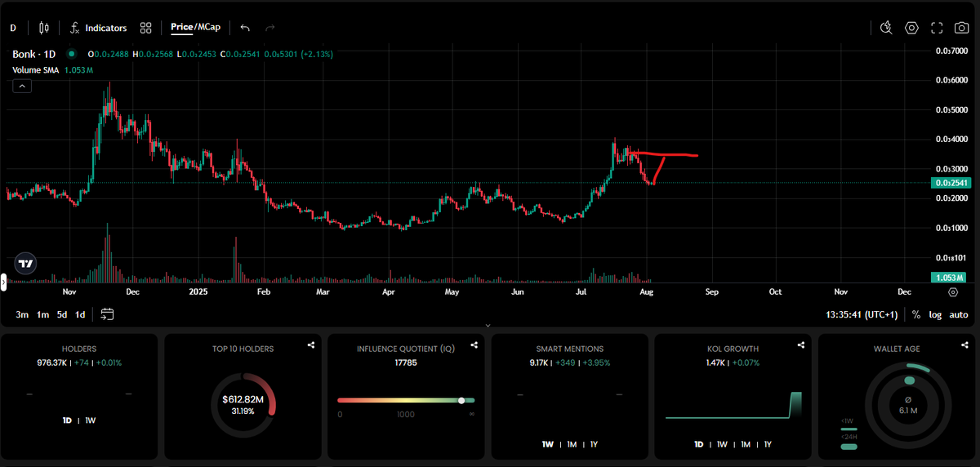Open the go-to-date calendar icon
980x467 pixels.
tap(107, 314)
